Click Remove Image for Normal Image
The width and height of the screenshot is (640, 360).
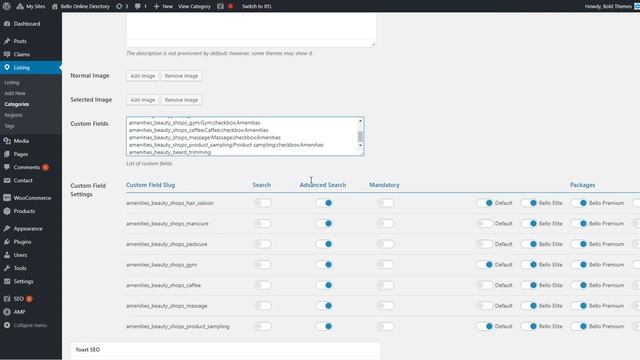coord(181,76)
